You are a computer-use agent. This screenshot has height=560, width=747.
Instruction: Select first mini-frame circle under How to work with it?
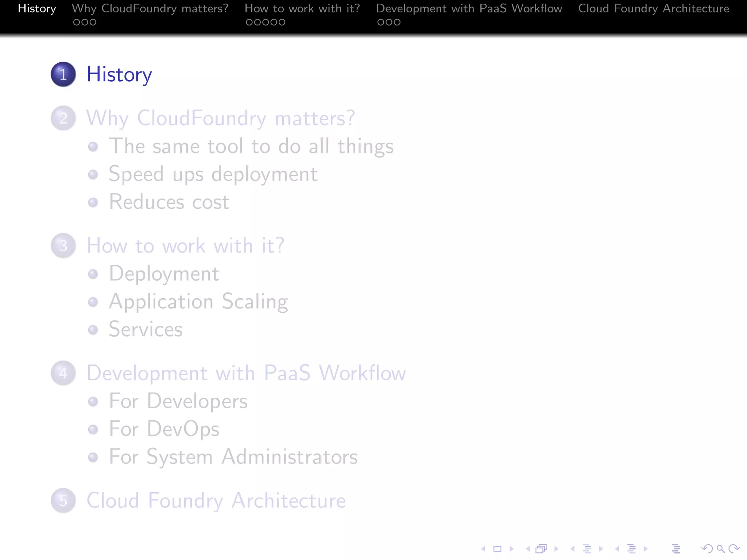click(249, 22)
